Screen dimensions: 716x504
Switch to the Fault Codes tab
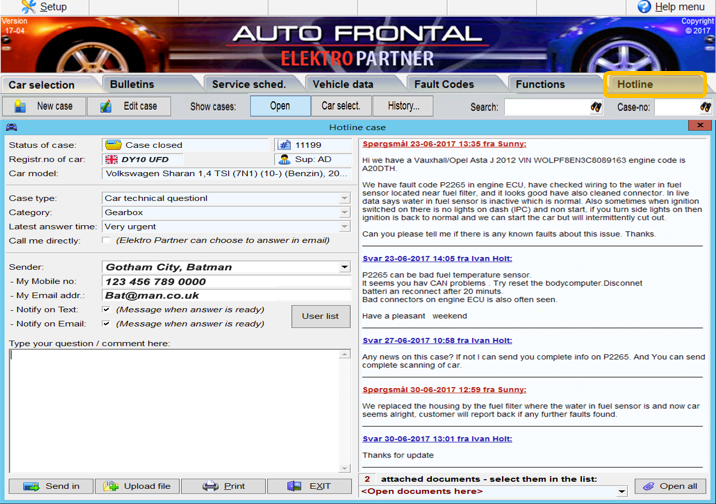(x=443, y=84)
